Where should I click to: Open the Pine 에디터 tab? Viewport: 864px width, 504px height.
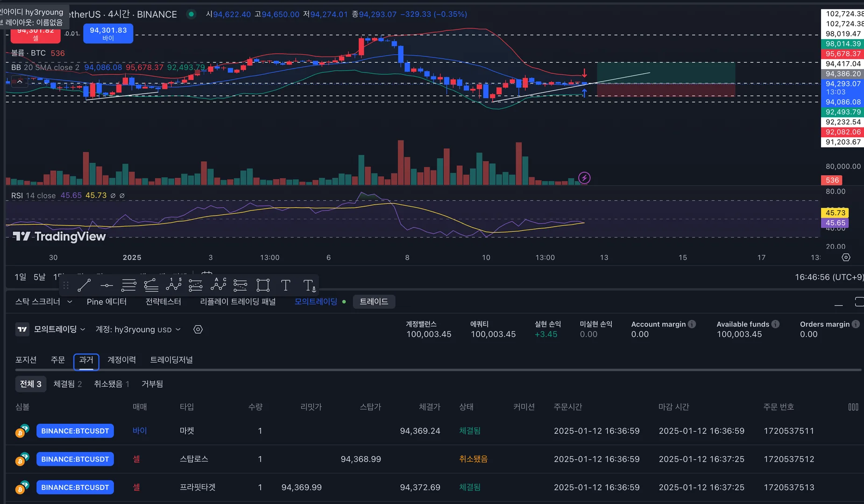click(x=106, y=302)
